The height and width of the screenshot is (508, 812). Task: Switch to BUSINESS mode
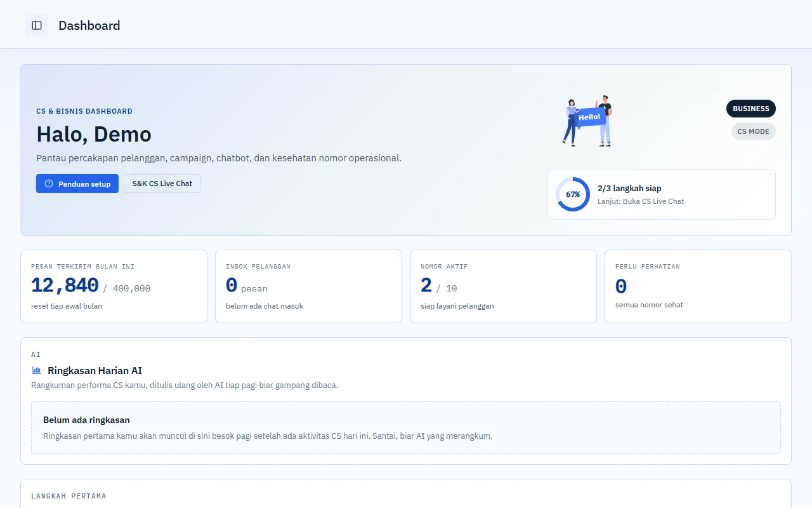tap(750, 109)
